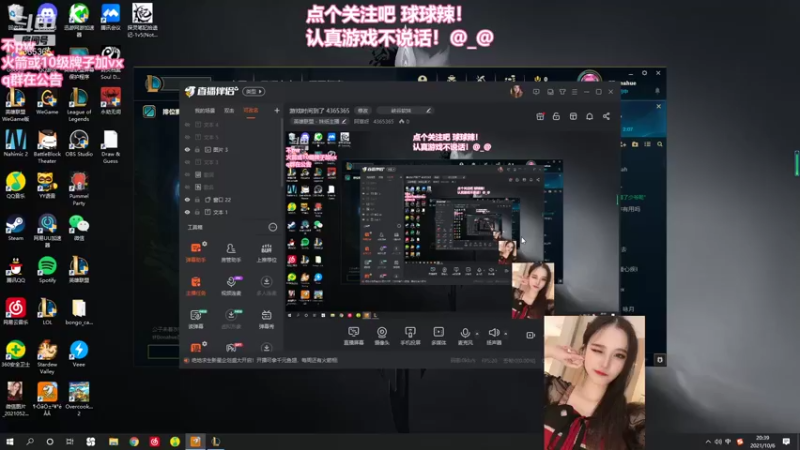Click the multi-person download tool icon
This screenshot has height=450, width=800.
point(266,286)
